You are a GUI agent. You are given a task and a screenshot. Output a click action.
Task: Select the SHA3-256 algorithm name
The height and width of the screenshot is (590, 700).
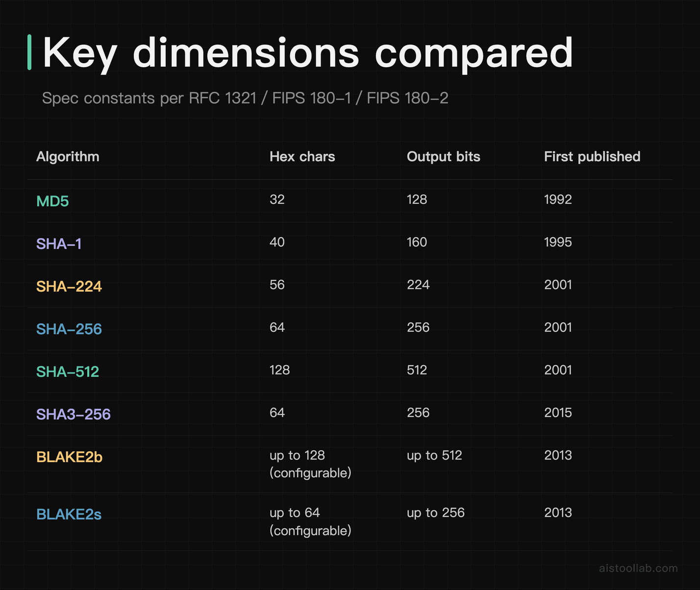pyautogui.click(x=74, y=415)
